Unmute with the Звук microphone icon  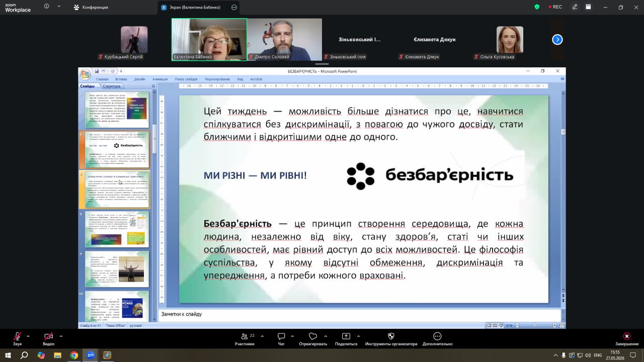(18, 336)
